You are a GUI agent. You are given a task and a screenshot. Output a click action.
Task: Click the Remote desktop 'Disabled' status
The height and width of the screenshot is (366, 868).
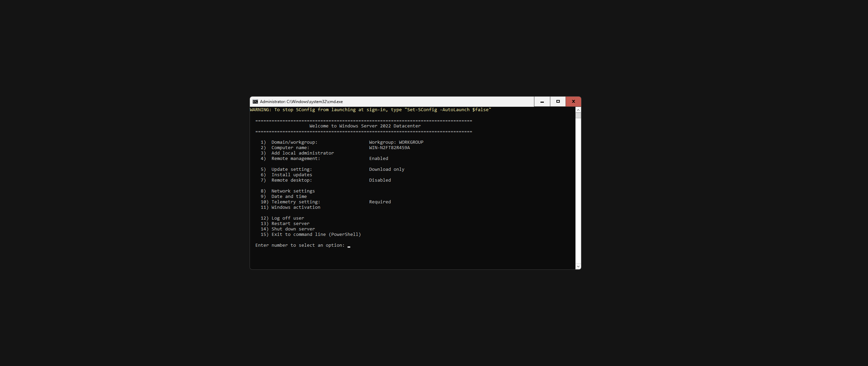tap(380, 180)
